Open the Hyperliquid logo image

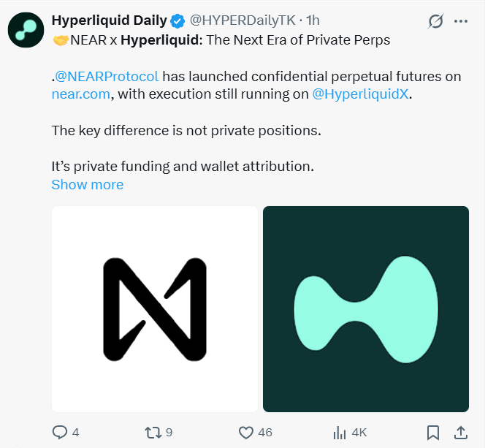pyautogui.click(x=366, y=309)
